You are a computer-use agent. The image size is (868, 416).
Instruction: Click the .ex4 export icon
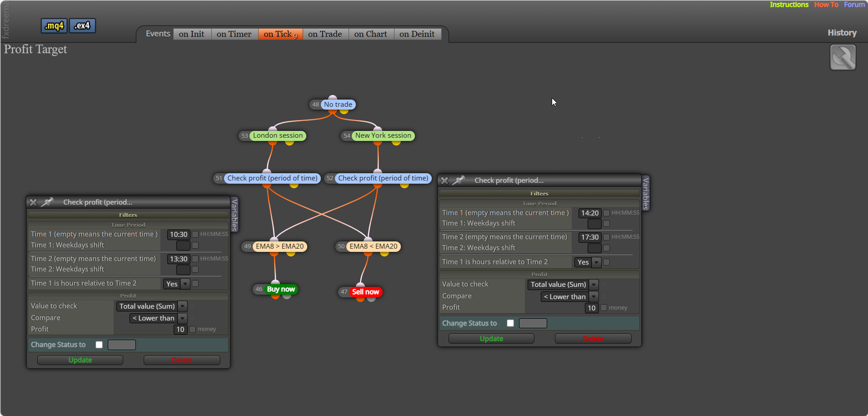click(82, 26)
